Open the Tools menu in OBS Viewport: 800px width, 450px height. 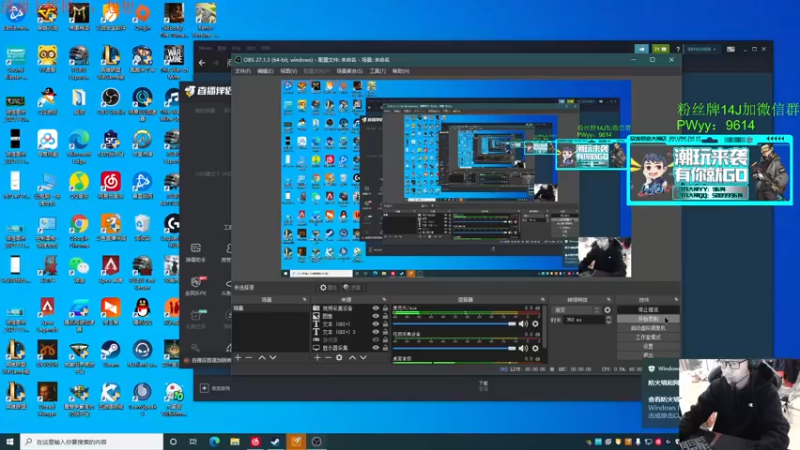378,71
